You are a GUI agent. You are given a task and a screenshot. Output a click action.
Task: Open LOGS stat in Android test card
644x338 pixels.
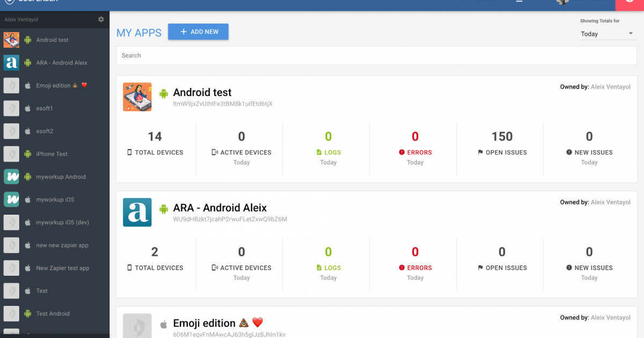point(328,148)
